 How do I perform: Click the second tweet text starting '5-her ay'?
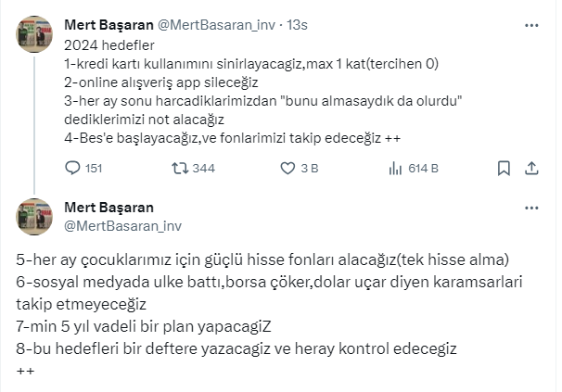[269, 259]
